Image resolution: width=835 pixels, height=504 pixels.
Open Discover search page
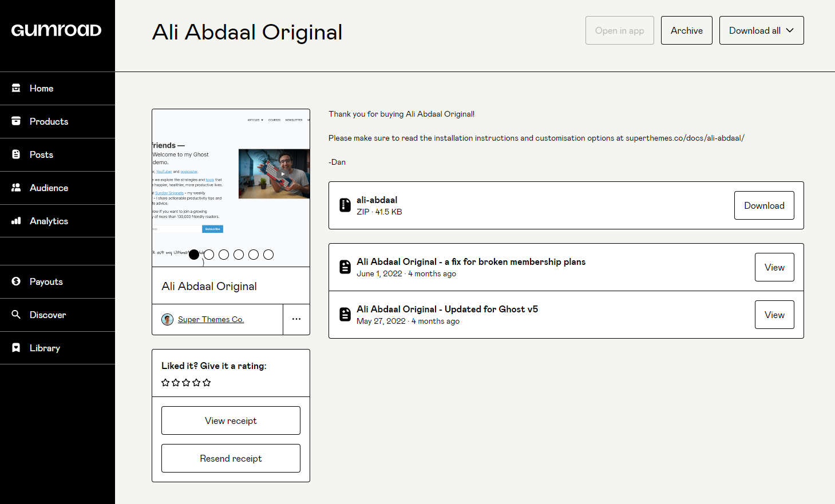[57, 315]
